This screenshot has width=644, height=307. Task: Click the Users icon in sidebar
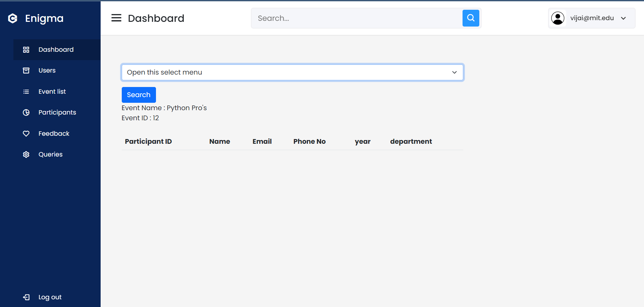point(26,71)
